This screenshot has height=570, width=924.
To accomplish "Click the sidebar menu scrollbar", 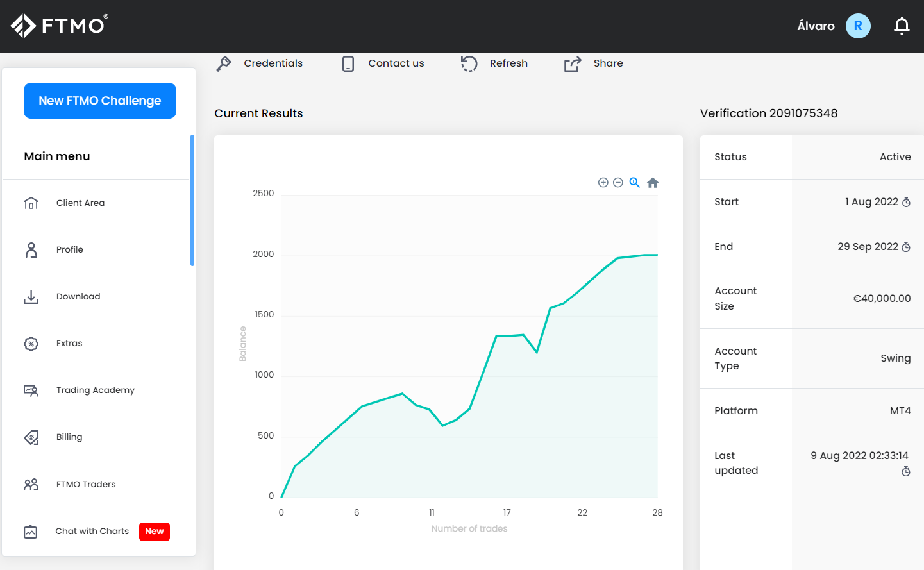I will (192, 200).
